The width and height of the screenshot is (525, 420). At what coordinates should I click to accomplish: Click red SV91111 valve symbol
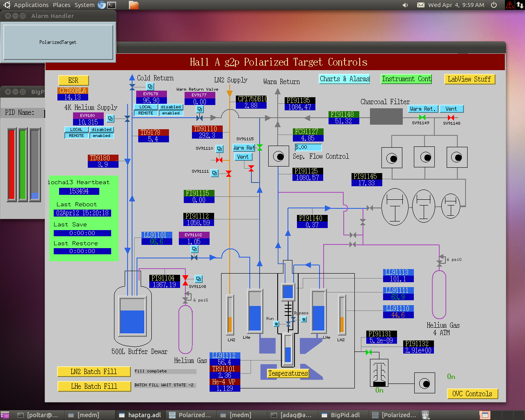(x=228, y=174)
